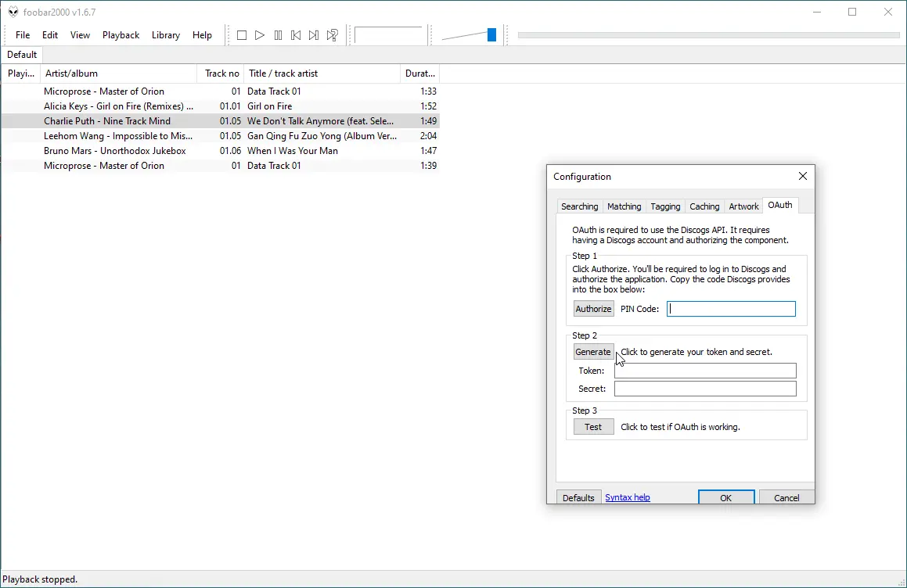This screenshot has height=588, width=907.
Task: Click the random playback icon
Action: tap(333, 35)
